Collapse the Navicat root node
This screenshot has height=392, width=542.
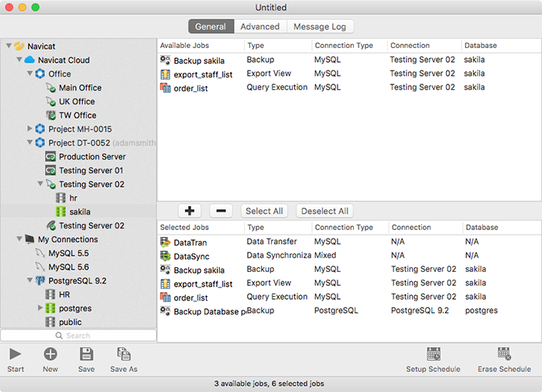tap(9, 46)
